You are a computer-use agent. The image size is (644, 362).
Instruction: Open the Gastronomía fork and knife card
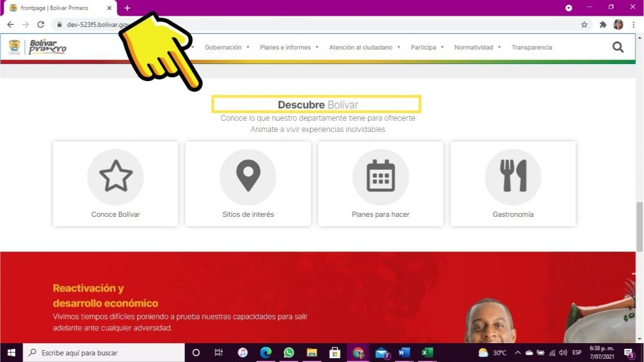tap(513, 184)
